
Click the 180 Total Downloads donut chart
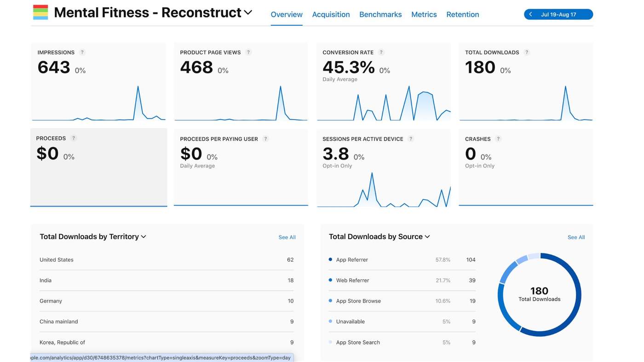540,295
